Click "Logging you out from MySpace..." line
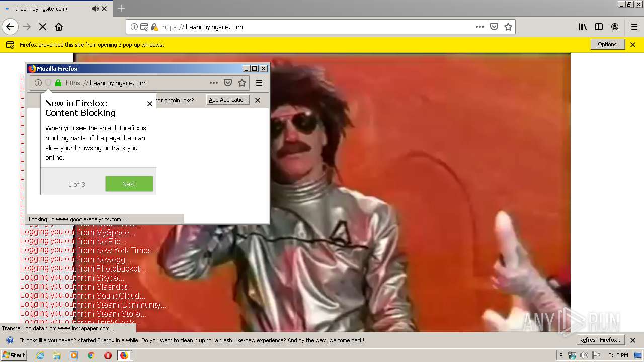This screenshot has height=362, width=644. point(78,232)
